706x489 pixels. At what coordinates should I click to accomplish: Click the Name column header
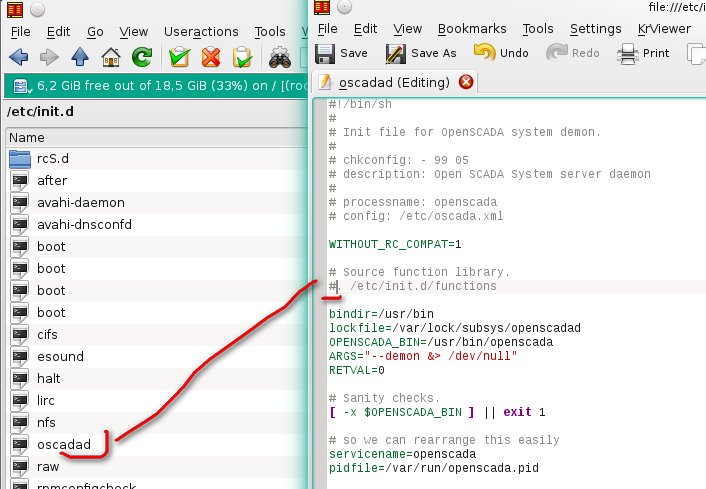(x=27, y=137)
